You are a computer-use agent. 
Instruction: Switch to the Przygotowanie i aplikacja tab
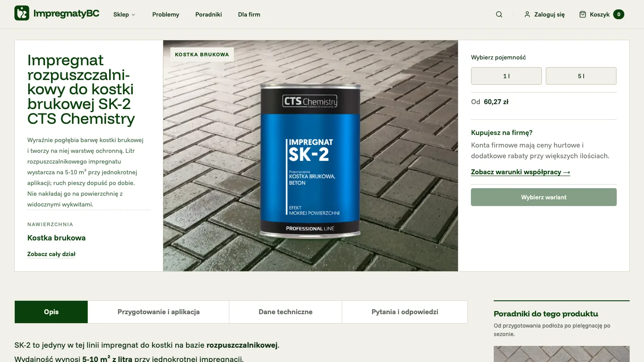point(158,312)
